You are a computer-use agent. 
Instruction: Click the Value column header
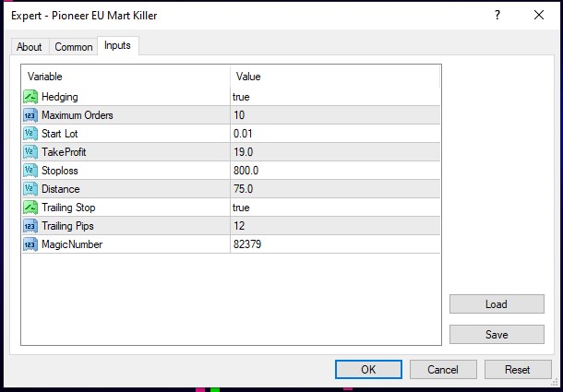tap(335, 77)
